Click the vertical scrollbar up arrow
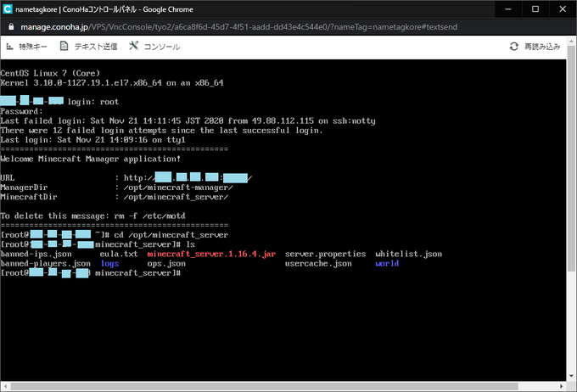577x392 pixels. coord(571,40)
